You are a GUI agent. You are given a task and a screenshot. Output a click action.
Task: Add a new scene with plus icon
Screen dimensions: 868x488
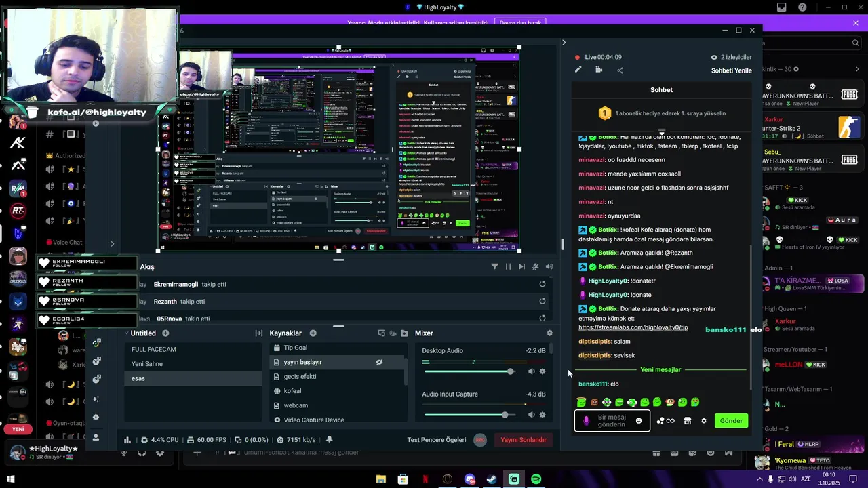pos(165,333)
